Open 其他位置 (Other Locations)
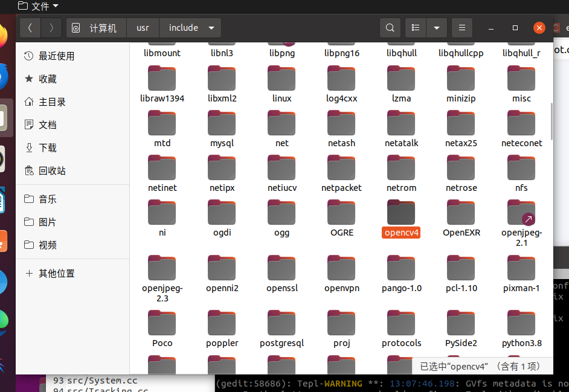The width and height of the screenshot is (569, 392). [57, 273]
